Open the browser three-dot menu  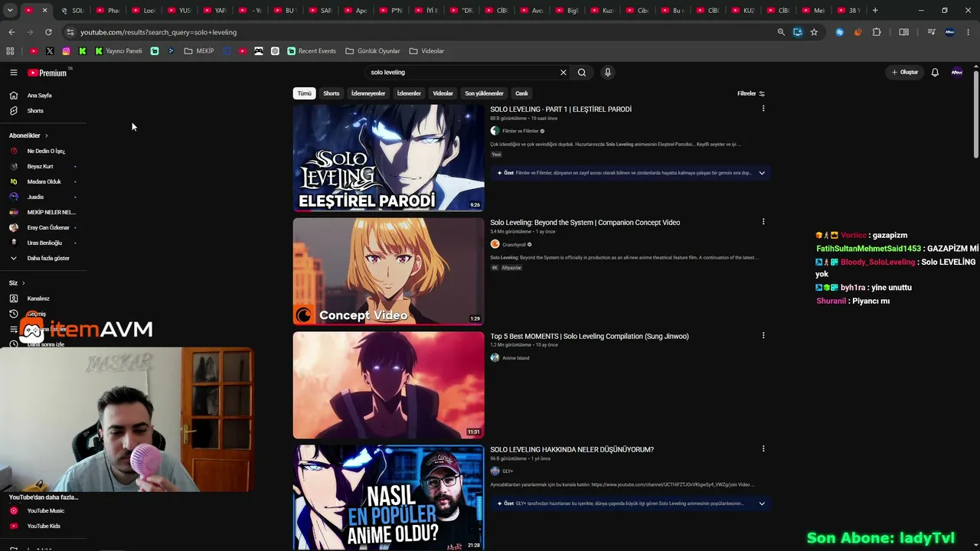pos(969,32)
